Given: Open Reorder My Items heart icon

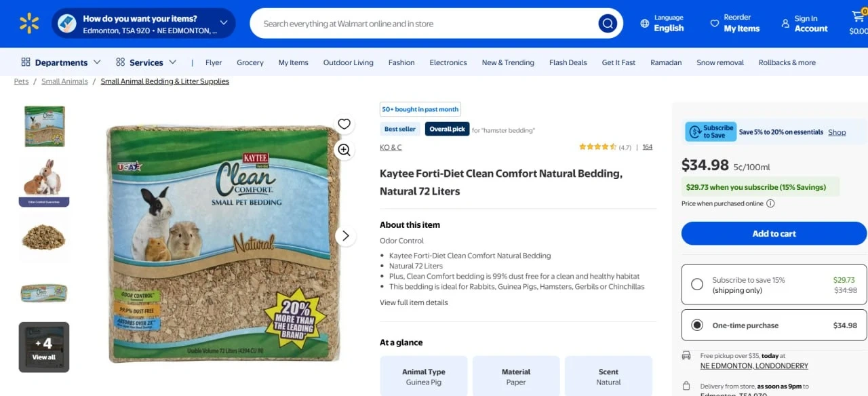Looking at the screenshot, I should click(714, 24).
